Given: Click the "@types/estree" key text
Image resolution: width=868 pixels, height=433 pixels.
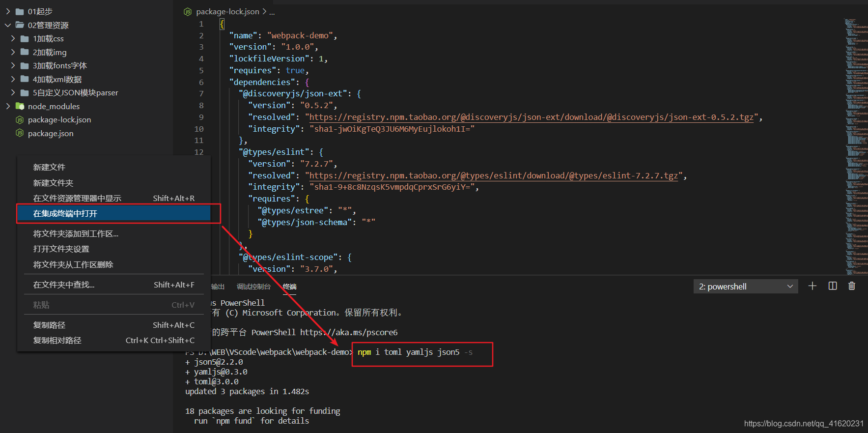Looking at the screenshot, I should 293,210.
